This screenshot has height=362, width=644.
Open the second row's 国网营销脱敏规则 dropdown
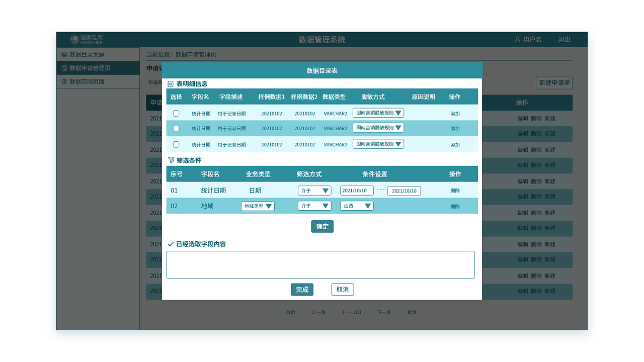(x=378, y=128)
